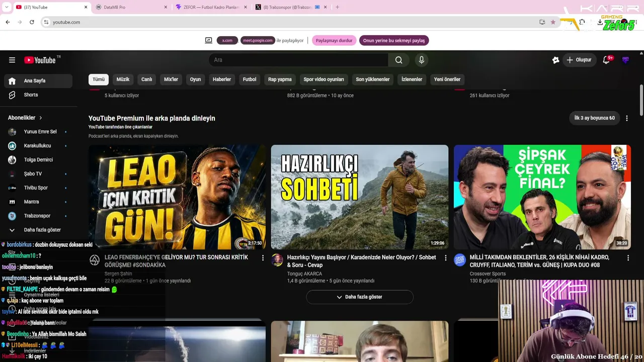Go back with the browser back arrow
644x362 pixels.
click(8, 22)
